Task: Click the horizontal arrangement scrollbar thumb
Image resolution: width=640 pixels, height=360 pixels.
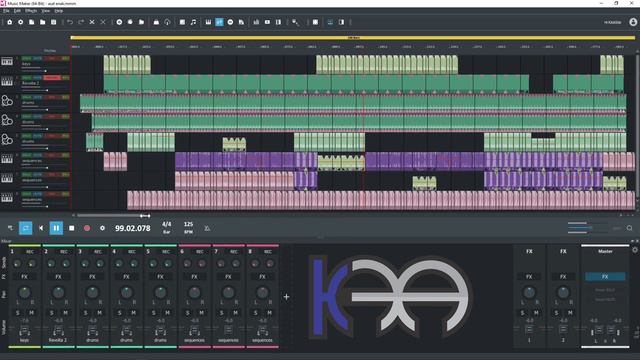Action: (x=113, y=216)
